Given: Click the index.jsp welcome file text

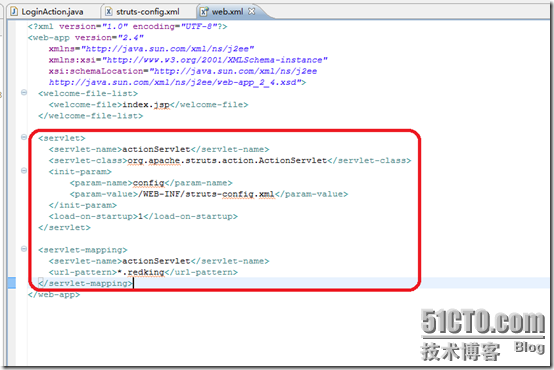Looking at the screenshot, I should point(146,105).
